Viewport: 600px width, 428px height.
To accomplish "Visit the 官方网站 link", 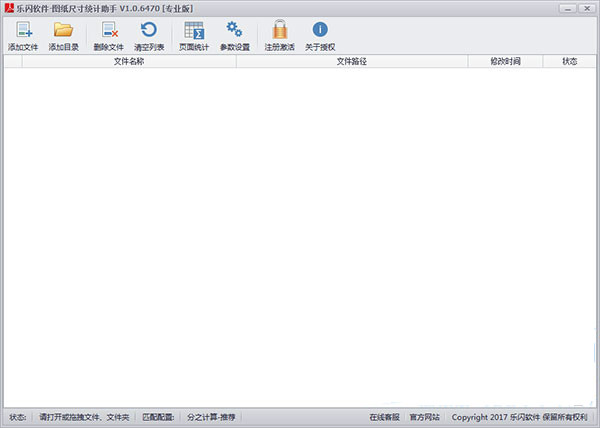I will point(425,417).
